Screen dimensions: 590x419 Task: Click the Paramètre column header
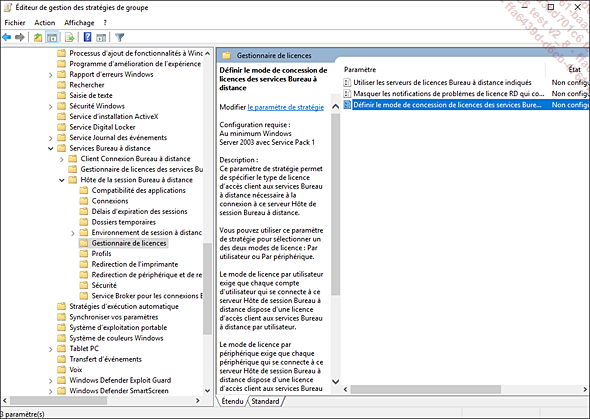[360, 70]
